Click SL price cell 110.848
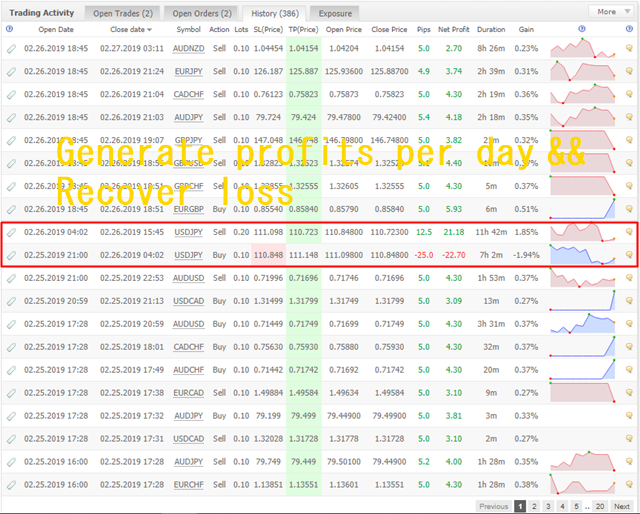This screenshot has width=640, height=514. (x=268, y=255)
